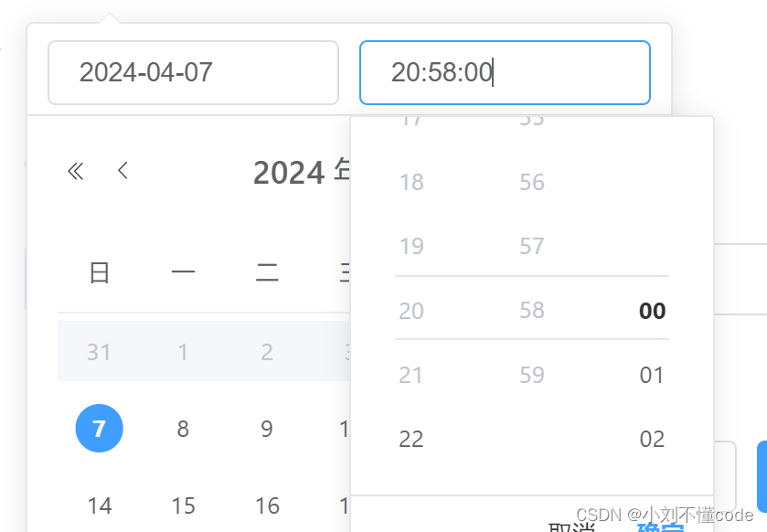Click the date input showing 2024-04-07

pos(192,72)
